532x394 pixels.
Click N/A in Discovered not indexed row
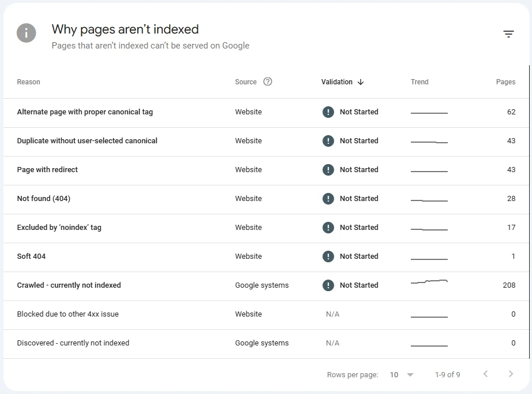[x=332, y=343]
